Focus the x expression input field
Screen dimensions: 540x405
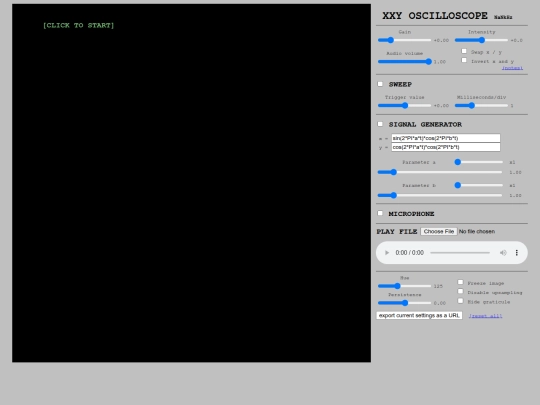click(x=446, y=138)
